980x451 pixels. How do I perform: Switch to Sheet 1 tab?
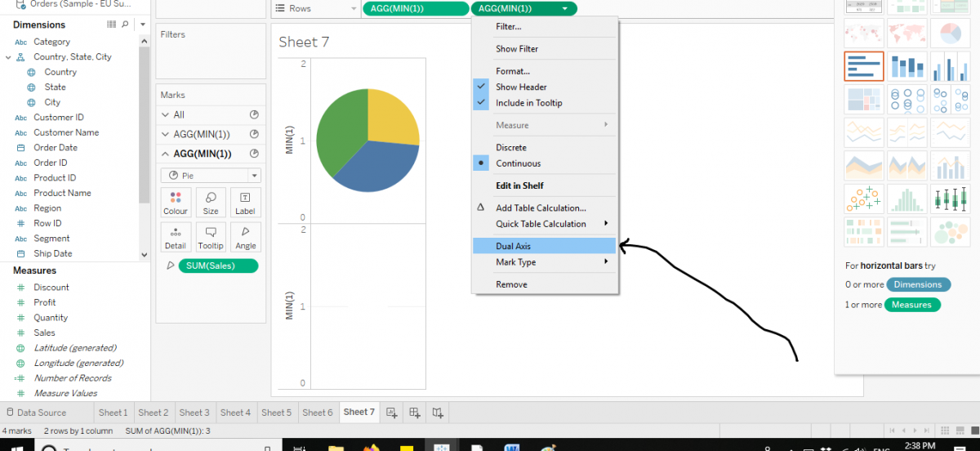tap(113, 413)
